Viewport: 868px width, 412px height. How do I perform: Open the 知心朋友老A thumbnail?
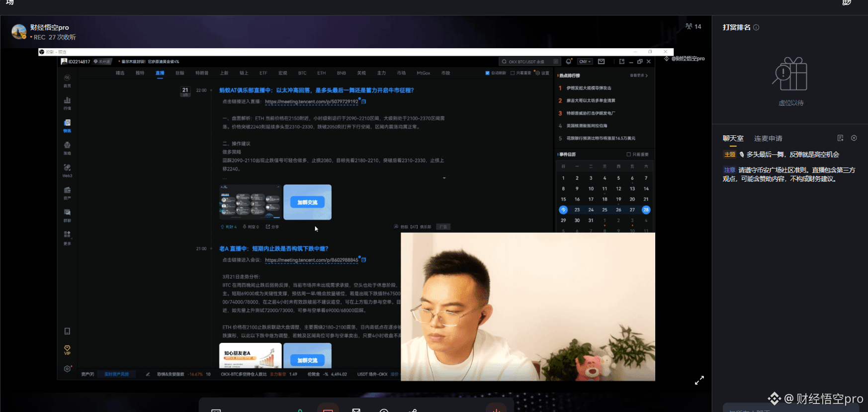pyautogui.click(x=250, y=356)
